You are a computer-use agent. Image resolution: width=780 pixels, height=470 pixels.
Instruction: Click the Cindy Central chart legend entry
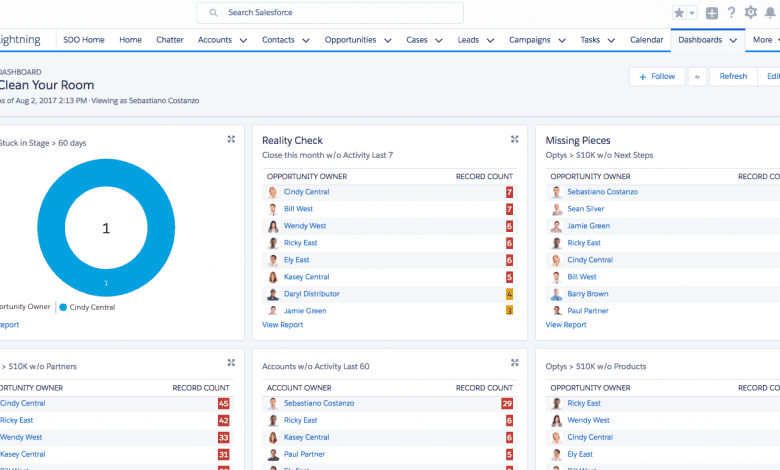pyautogui.click(x=88, y=307)
